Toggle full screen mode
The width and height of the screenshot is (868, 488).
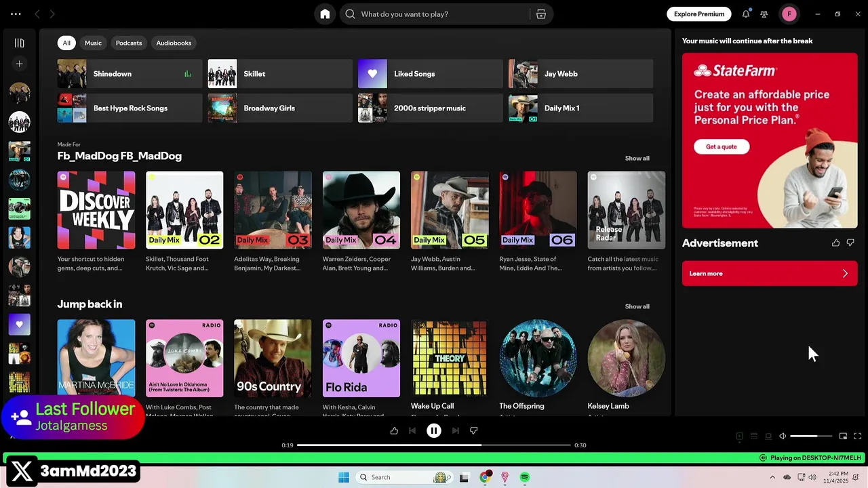[x=857, y=436]
